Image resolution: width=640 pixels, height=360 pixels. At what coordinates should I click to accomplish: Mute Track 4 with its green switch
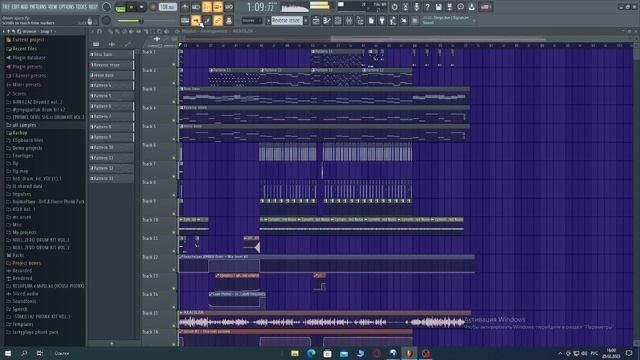tap(173, 120)
